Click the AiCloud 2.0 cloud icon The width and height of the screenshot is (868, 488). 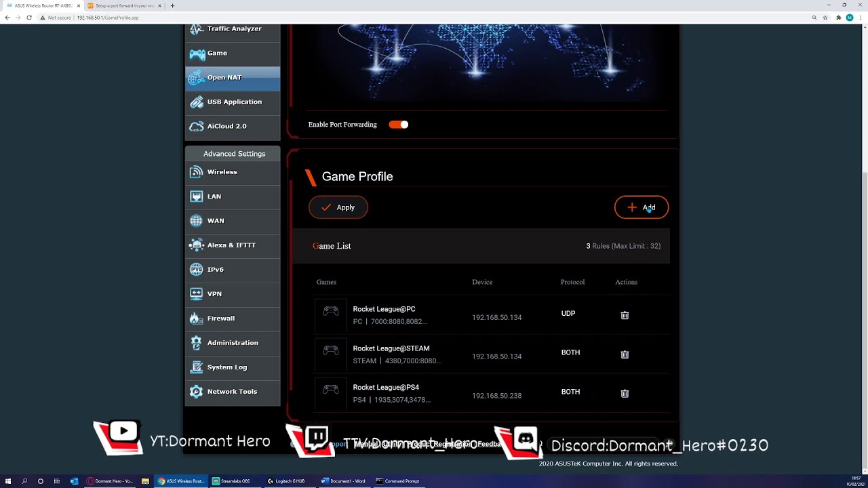click(x=197, y=127)
